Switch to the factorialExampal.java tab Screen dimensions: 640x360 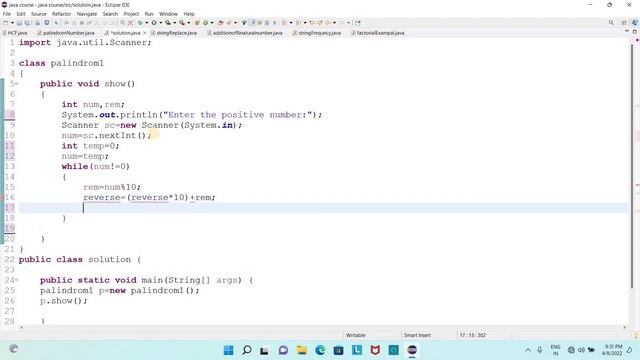[x=378, y=33]
